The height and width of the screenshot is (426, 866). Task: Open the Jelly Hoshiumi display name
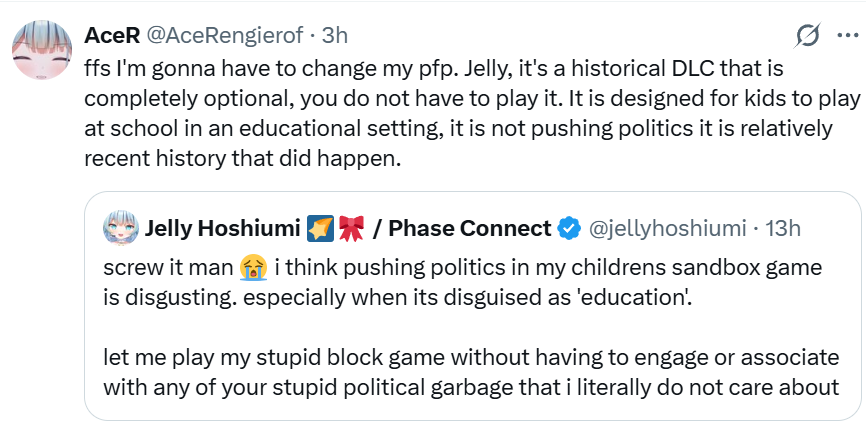[x=223, y=229]
